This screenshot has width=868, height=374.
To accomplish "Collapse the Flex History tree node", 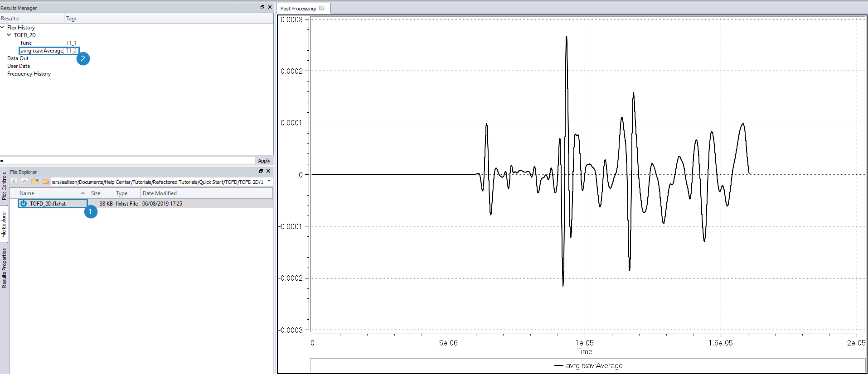I will pyautogui.click(x=3, y=27).
